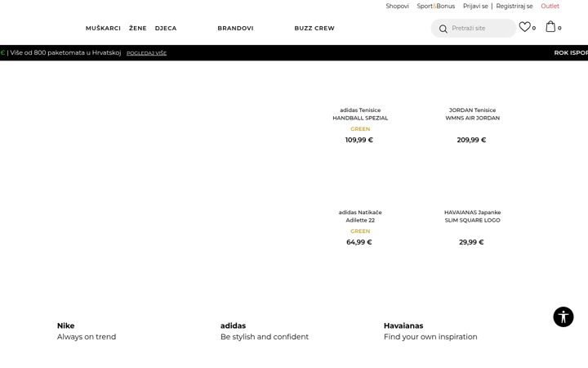Select the adidas brand heading

(x=233, y=325)
